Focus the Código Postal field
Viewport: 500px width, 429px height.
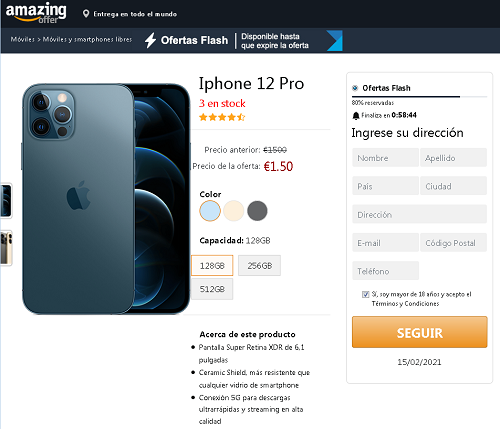(x=453, y=243)
